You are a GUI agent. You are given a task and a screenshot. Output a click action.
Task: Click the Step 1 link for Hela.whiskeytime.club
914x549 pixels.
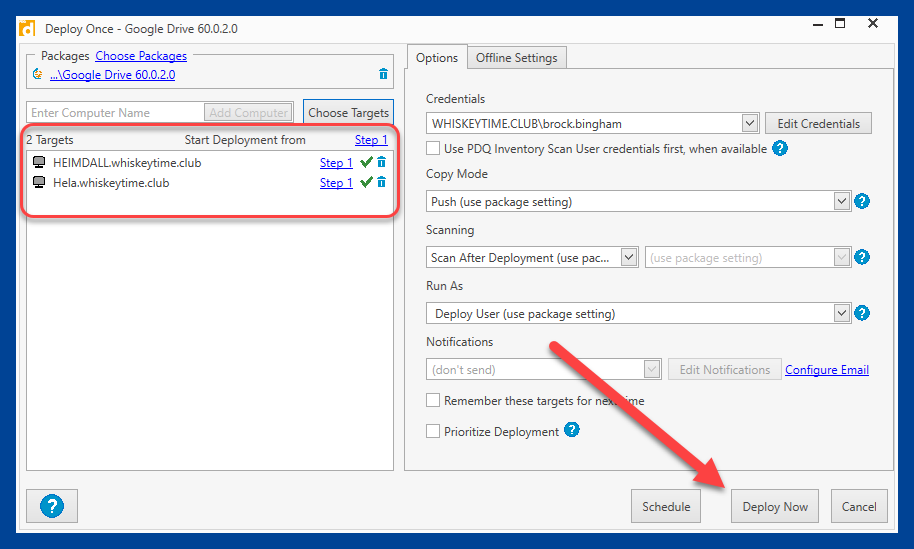point(336,183)
